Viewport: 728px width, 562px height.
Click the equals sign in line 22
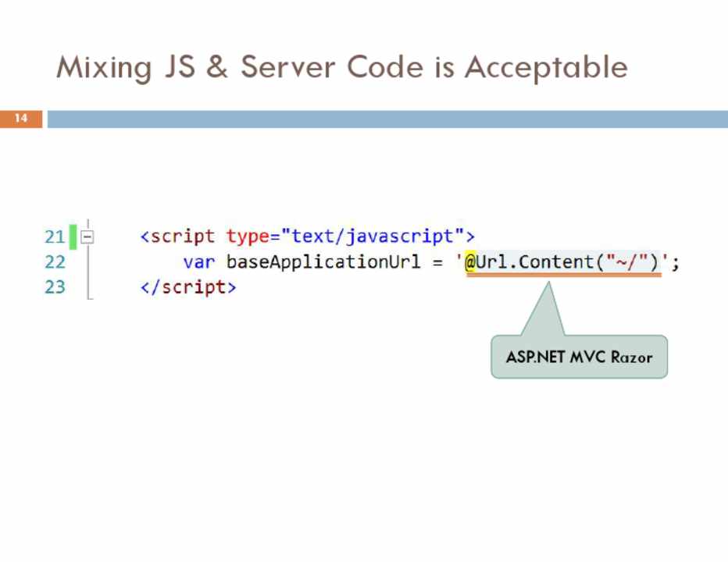(437, 261)
